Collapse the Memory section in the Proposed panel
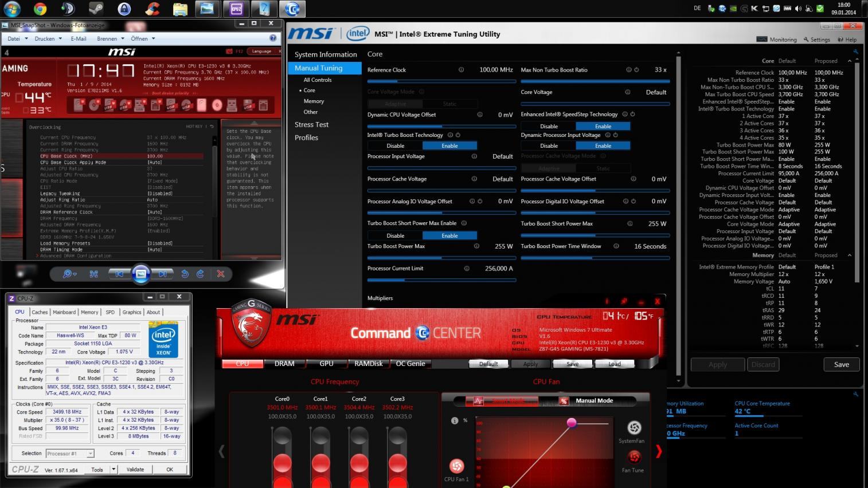Viewport: 868px width, 488px height. (x=849, y=255)
